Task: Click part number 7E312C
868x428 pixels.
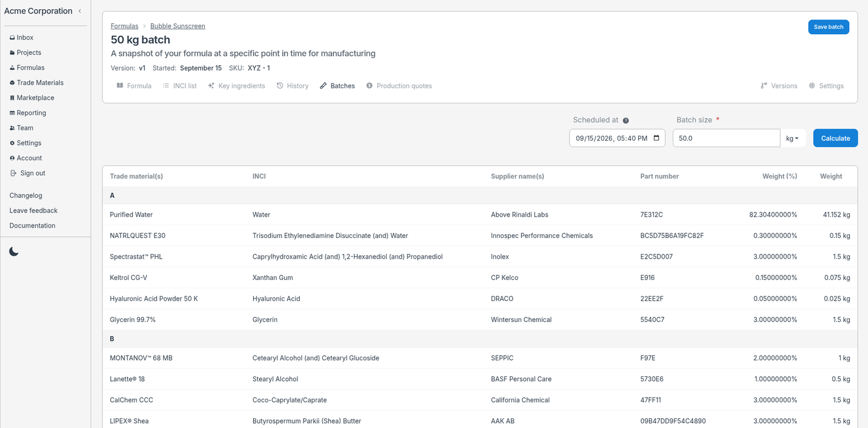Action: coord(651,215)
